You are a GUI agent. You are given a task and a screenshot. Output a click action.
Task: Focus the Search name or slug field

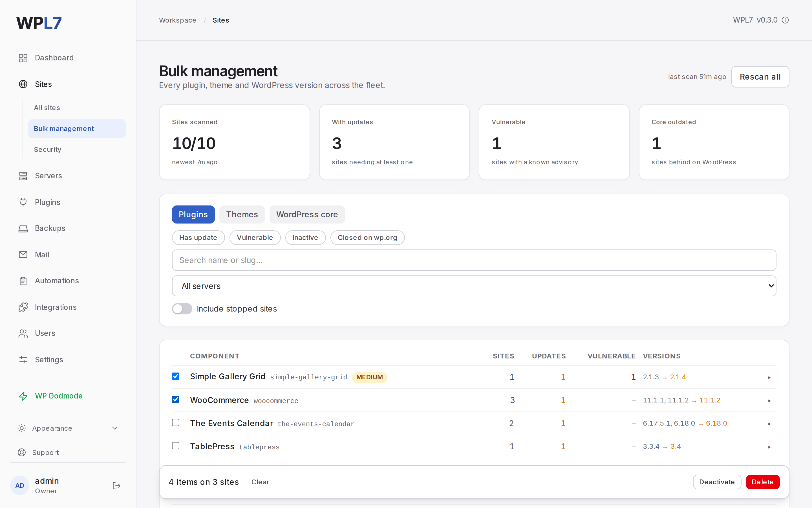(474, 260)
